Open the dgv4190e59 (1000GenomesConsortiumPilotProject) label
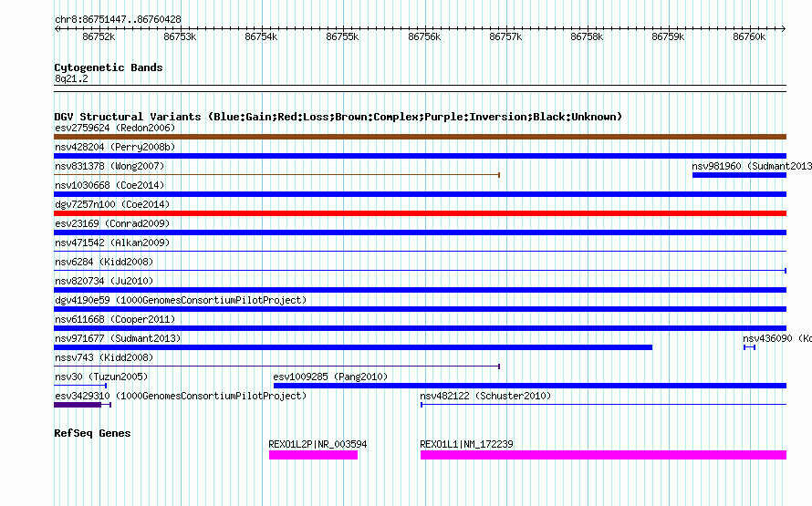812x506 pixels. tap(181, 300)
